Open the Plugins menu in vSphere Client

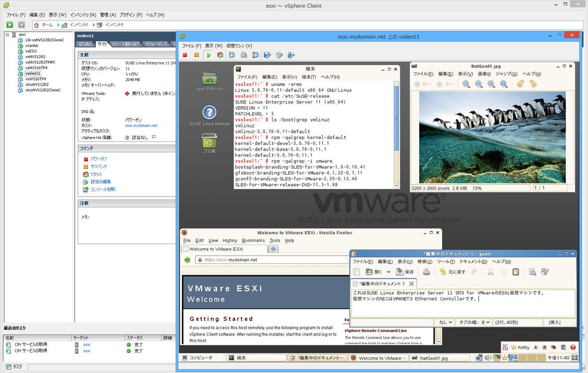tap(131, 15)
